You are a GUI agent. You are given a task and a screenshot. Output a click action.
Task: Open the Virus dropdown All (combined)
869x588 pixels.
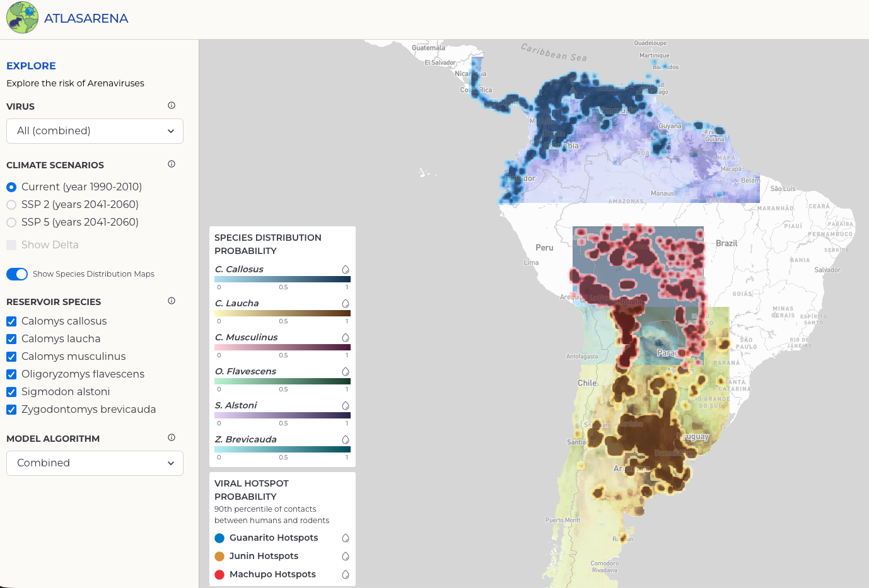point(95,131)
